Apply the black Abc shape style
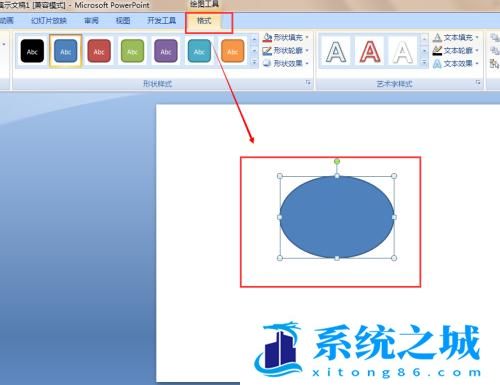 point(32,51)
